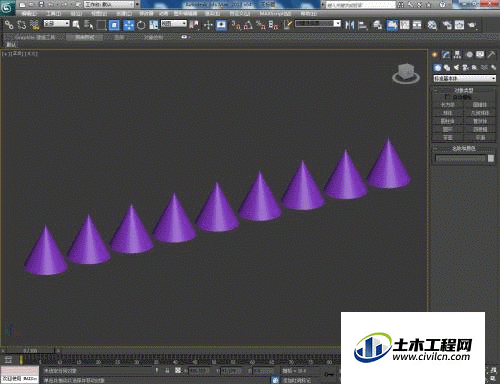The height and width of the screenshot is (384, 500).
Task: Click the Box object type button
Action: click(448, 105)
